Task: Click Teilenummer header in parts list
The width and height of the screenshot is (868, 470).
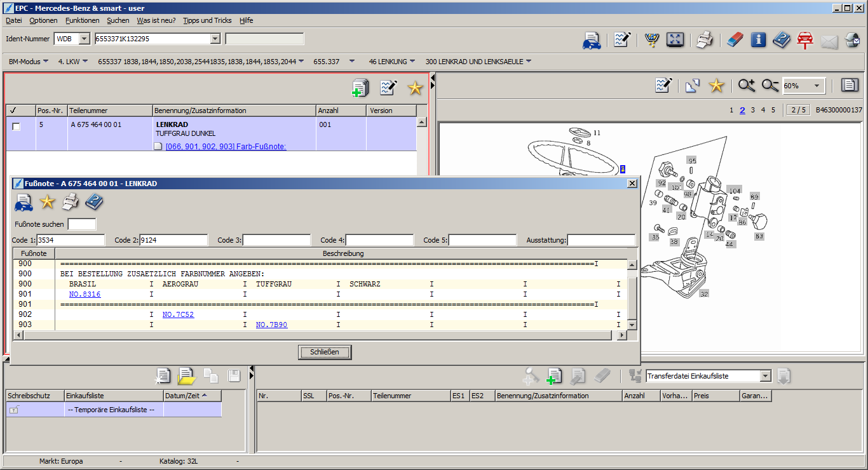Action: coord(110,111)
